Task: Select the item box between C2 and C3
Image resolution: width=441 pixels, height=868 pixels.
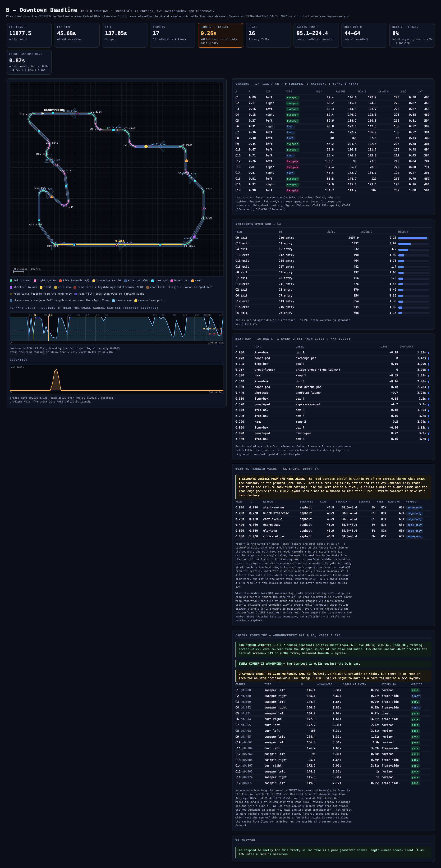Action: (113, 130)
